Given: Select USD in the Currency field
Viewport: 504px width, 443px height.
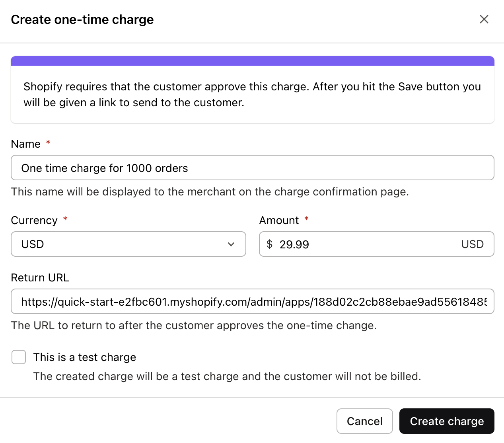Looking at the screenshot, I should 128,244.
